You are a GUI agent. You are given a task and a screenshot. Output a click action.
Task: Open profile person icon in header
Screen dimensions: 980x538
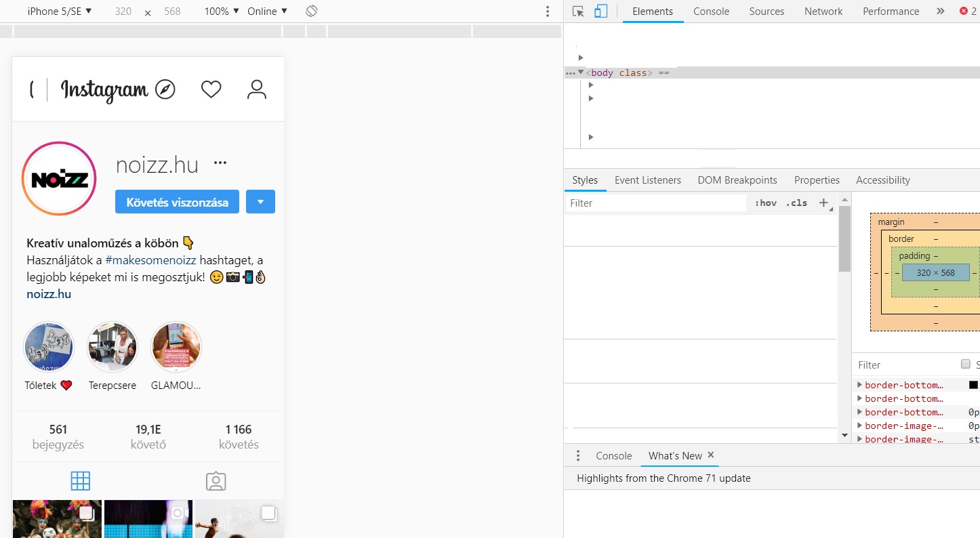257,89
